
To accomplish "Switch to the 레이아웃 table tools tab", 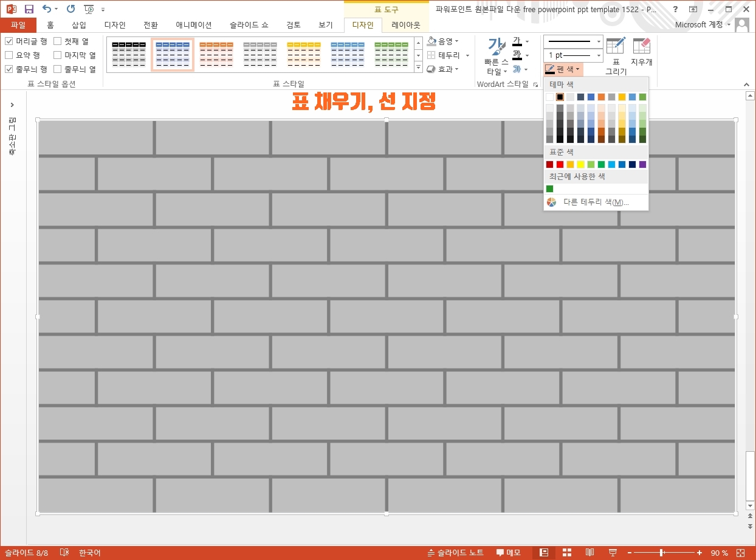I will click(406, 25).
